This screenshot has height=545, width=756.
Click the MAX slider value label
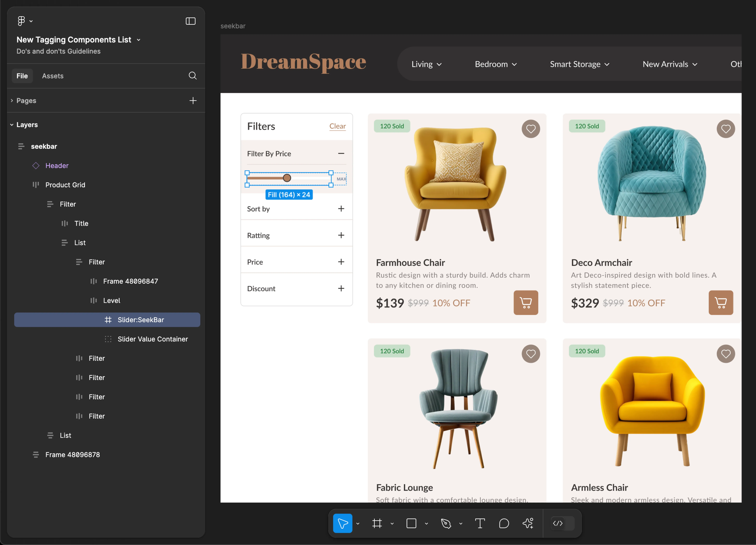click(341, 179)
